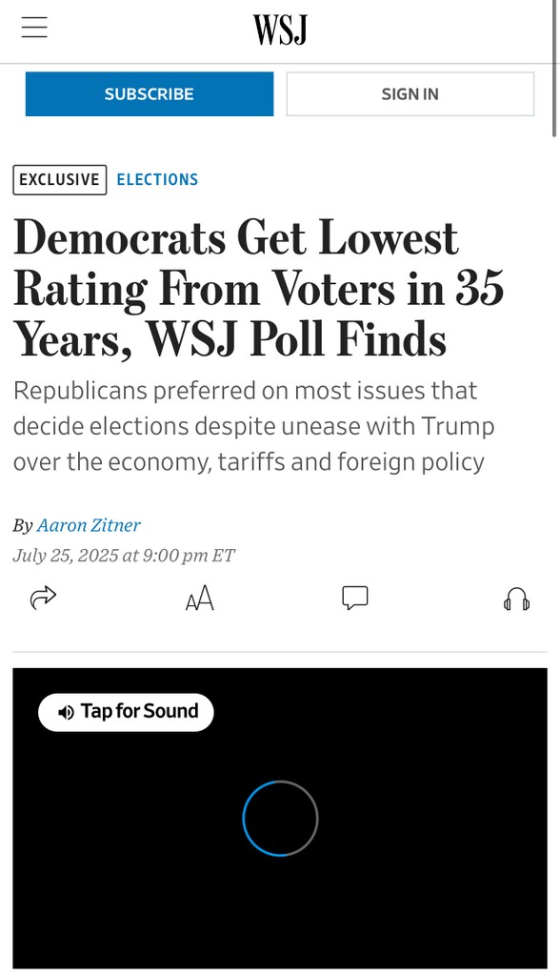Click the July 25, 2025 timestamp
560x976 pixels.
[124, 556]
